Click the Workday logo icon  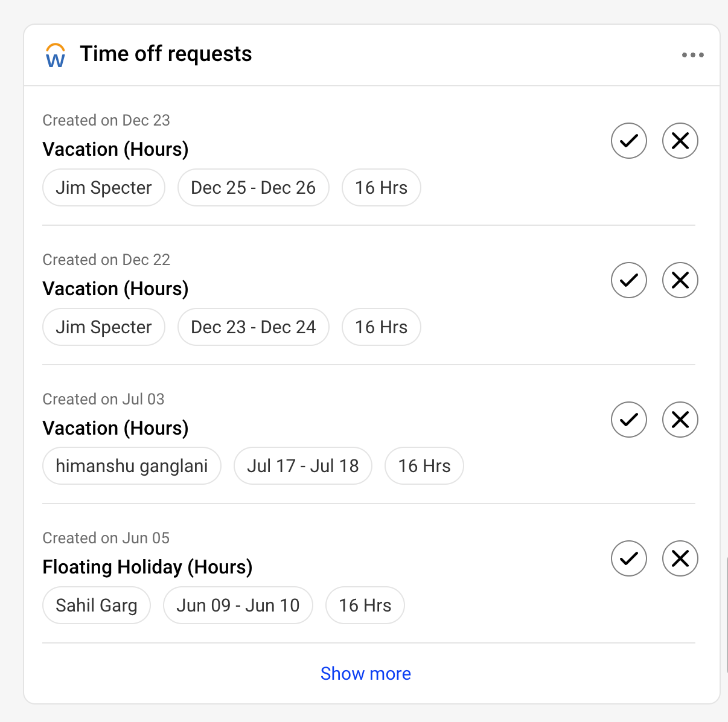[x=56, y=56]
